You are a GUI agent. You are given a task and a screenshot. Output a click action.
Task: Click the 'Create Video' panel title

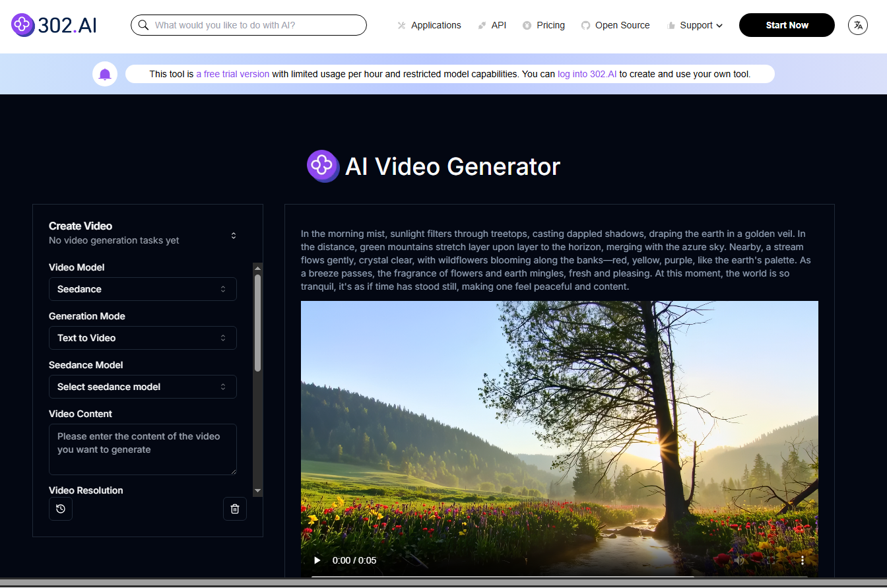[x=81, y=226]
